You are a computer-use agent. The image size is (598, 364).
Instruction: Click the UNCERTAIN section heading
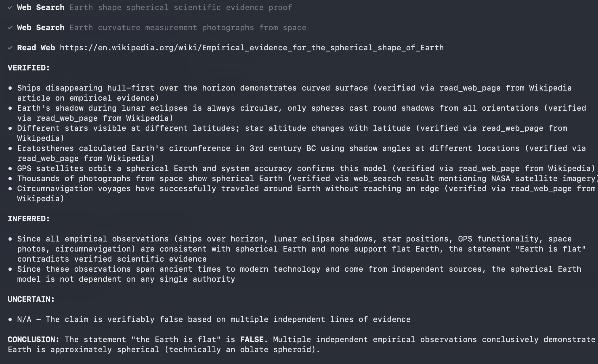point(31,299)
